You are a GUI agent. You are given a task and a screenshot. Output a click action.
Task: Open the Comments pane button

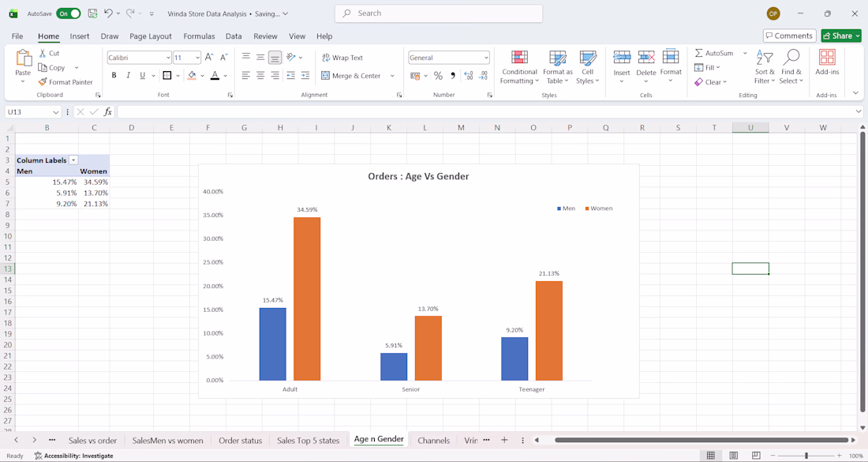pyautogui.click(x=789, y=36)
